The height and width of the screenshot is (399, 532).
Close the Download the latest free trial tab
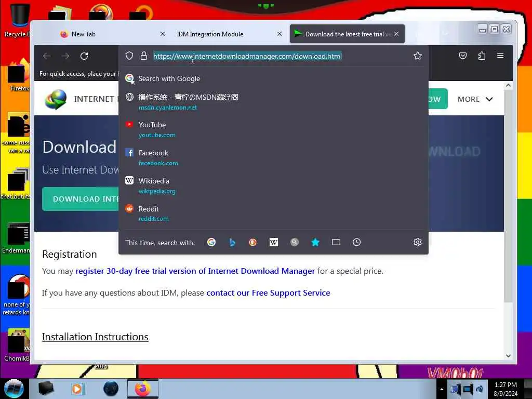(396, 34)
